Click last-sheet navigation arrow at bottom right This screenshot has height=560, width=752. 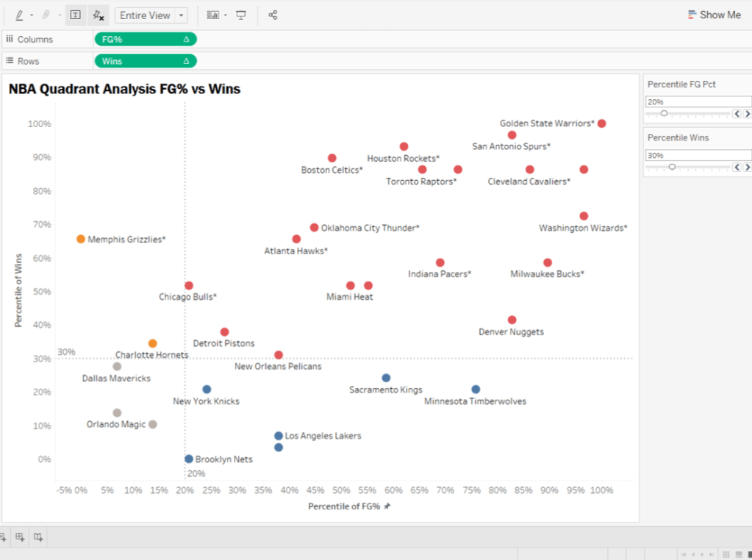point(712,554)
